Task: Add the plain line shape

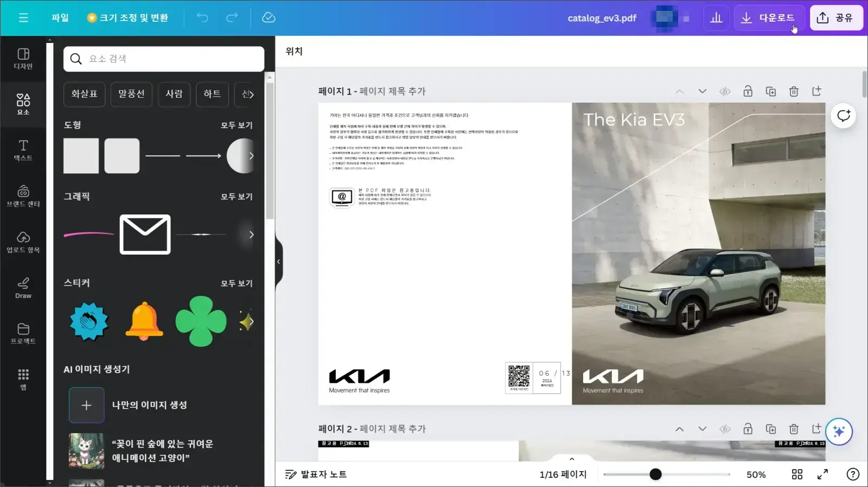Action: [x=163, y=156]
